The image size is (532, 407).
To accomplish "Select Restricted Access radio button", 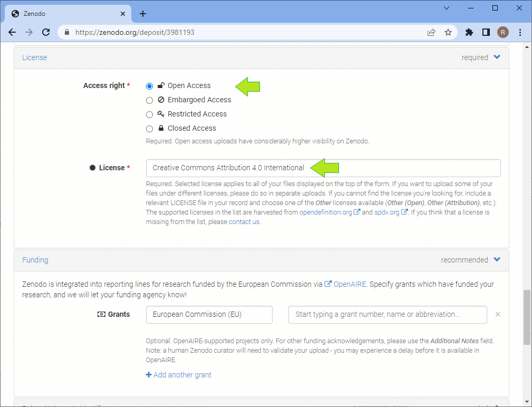I will pyautogui.click(x=150, y=114).
